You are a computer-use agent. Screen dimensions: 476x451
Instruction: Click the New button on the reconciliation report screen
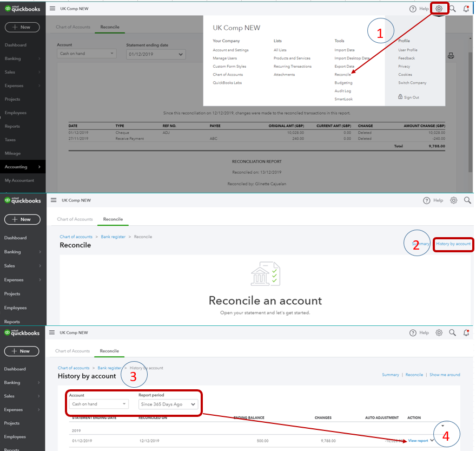coord(22,27)
